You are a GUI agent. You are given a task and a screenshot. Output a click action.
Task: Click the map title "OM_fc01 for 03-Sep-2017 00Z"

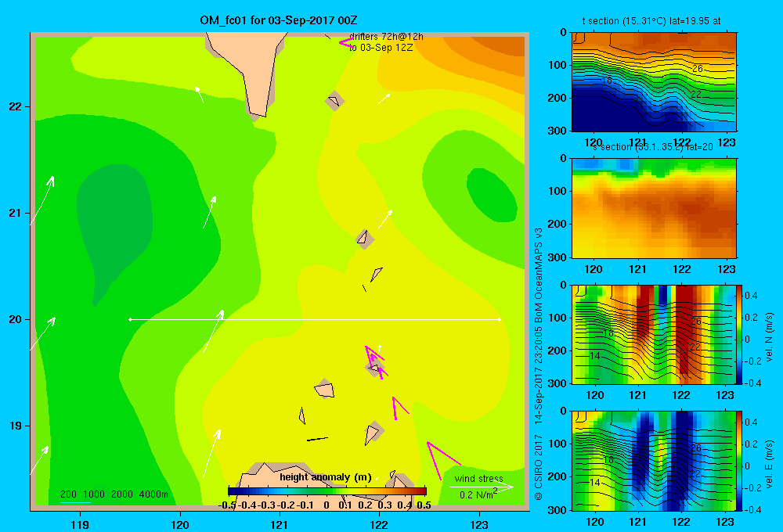(x=278, y=20)
